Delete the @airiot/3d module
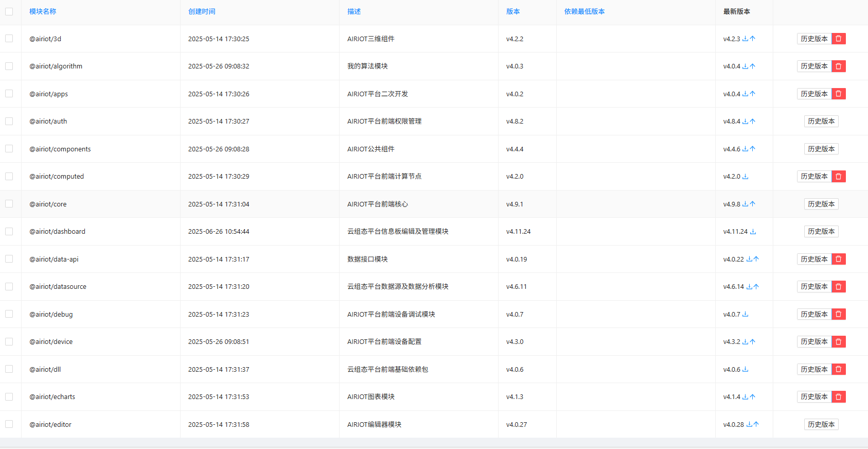This screenshot has width=868, height=449. click(x=839, y=39)
